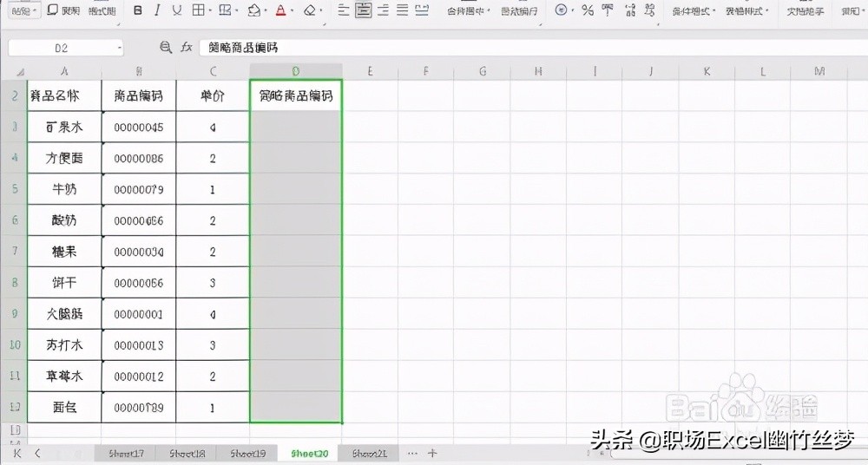Screen dimensions: 868x465
Task: Select column A header
Action: point(65,71)
